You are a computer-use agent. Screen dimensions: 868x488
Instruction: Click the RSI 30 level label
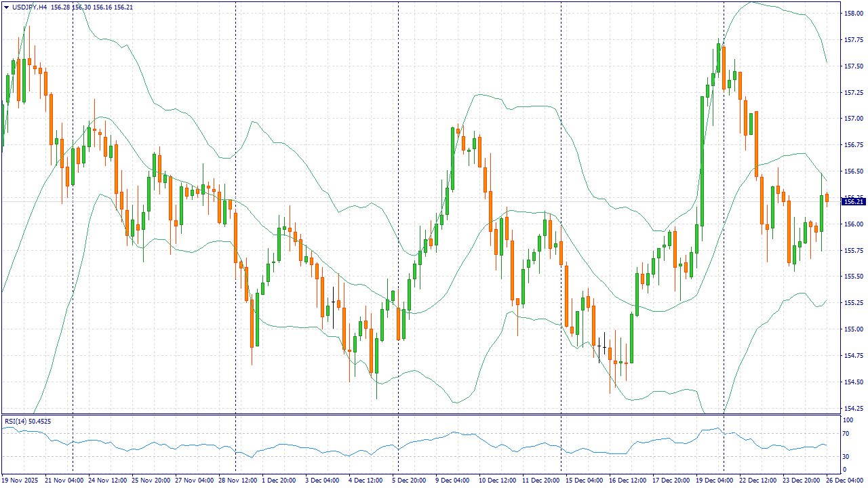[845, 455]
